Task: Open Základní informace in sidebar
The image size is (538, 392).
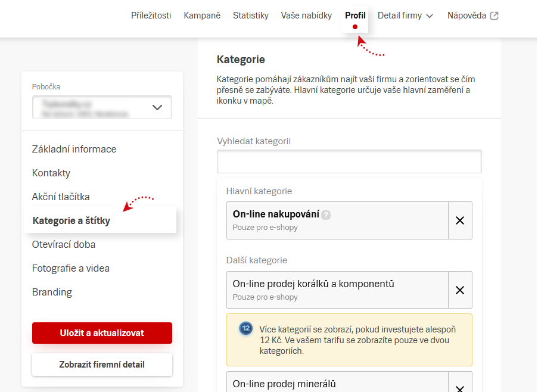Action: [74, 149]
